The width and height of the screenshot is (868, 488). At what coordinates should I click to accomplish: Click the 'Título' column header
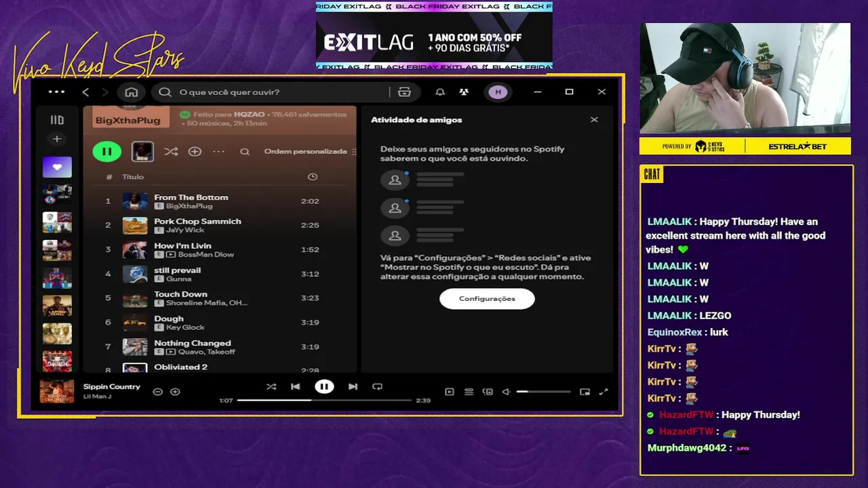(133, 177)
